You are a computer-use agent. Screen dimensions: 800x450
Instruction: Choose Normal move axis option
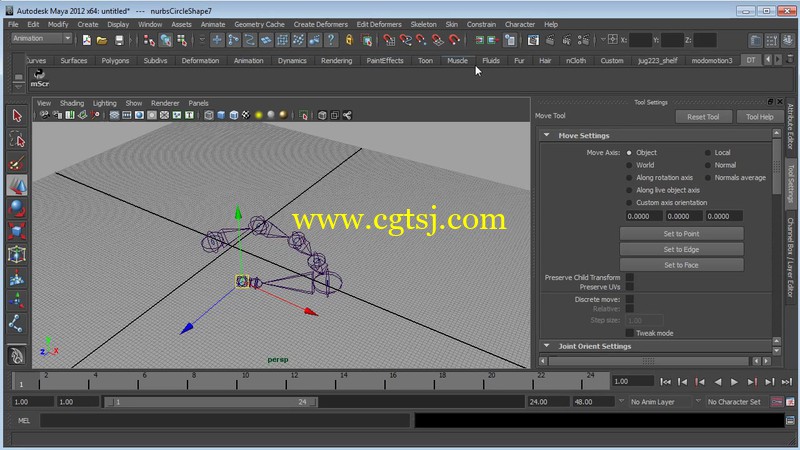(708, 165)
